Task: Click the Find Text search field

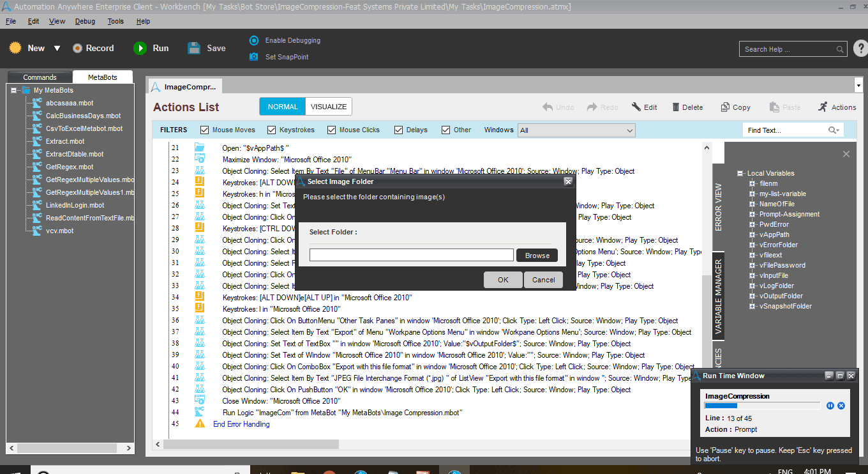Action: (793, 130)
